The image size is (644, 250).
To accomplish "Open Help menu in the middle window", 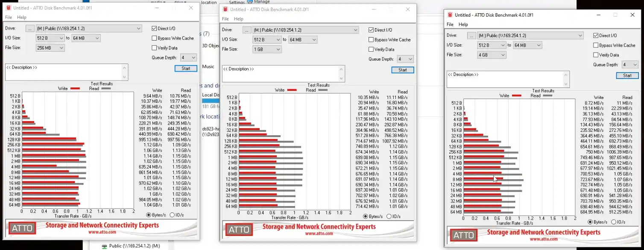I will [x=239, y=19].
